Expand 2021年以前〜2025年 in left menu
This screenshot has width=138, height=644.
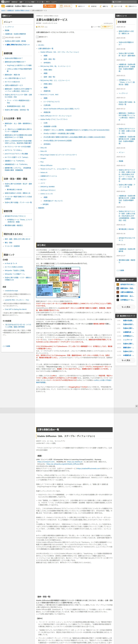[x=4, y=37]
